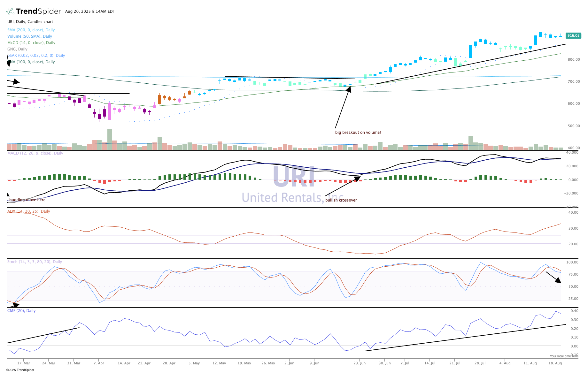
Task: Click the 'Your local time zone' text
Action: (564, 356)
